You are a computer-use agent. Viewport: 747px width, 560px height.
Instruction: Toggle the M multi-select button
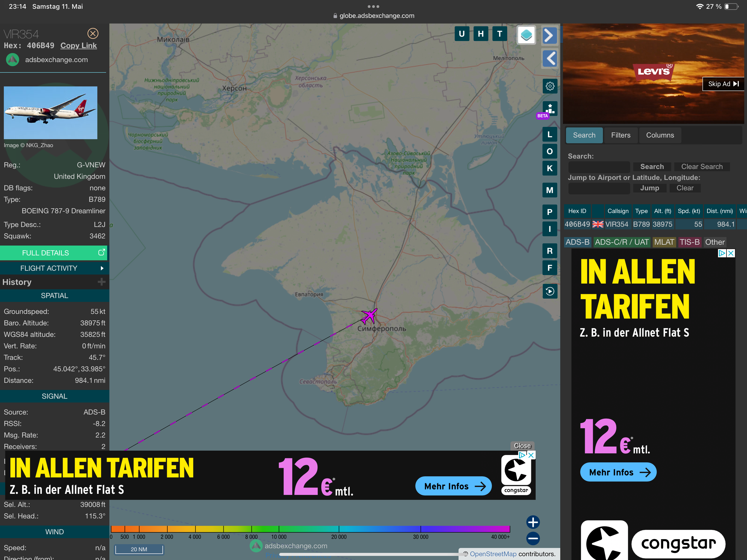tap(549, 190)
